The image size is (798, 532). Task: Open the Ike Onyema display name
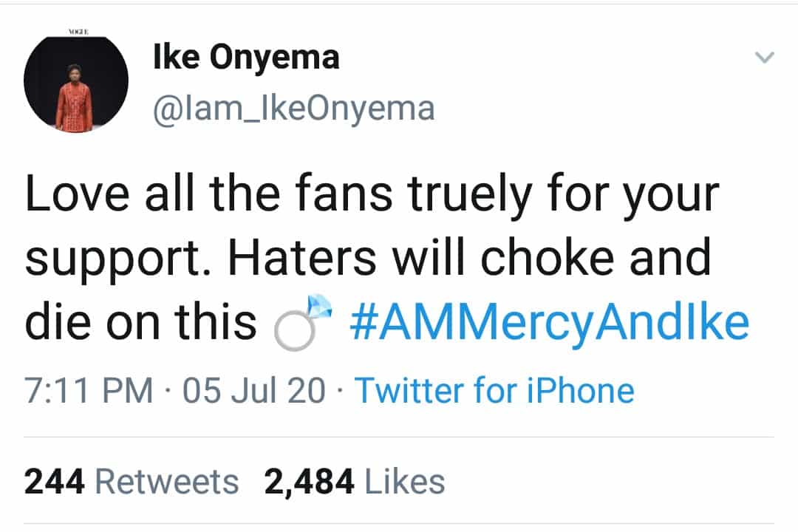[246, 58]
